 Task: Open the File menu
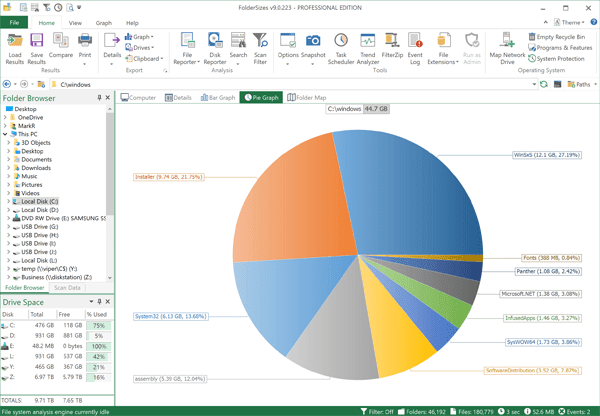14,22
